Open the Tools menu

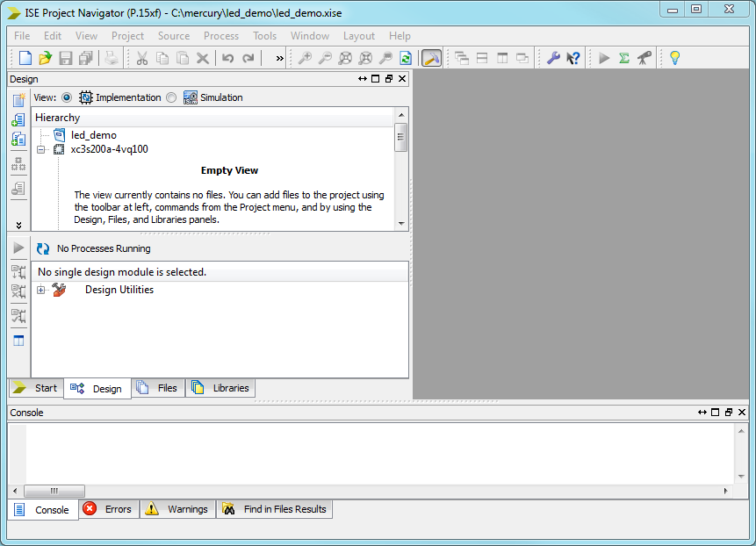tap(264, 36)
